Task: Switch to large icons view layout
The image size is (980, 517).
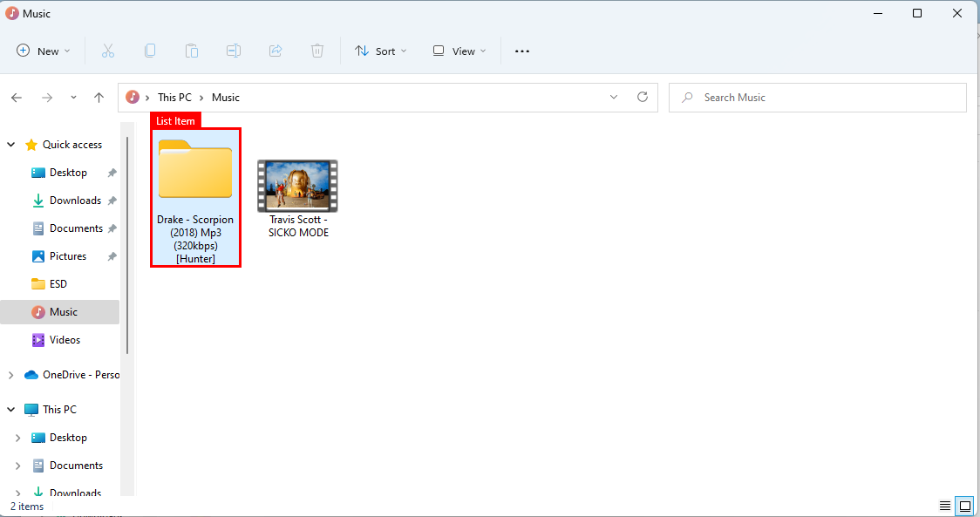Action: pos(965,506)
